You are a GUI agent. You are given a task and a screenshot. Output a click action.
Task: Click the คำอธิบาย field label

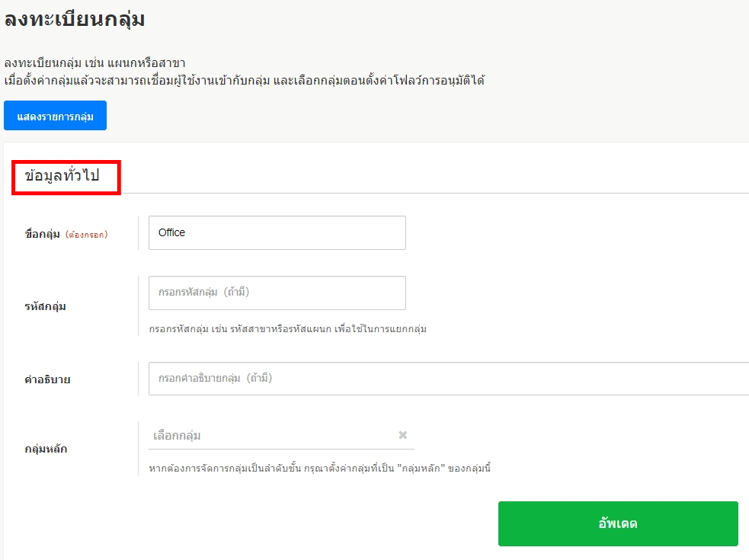(x=47, y=379)
